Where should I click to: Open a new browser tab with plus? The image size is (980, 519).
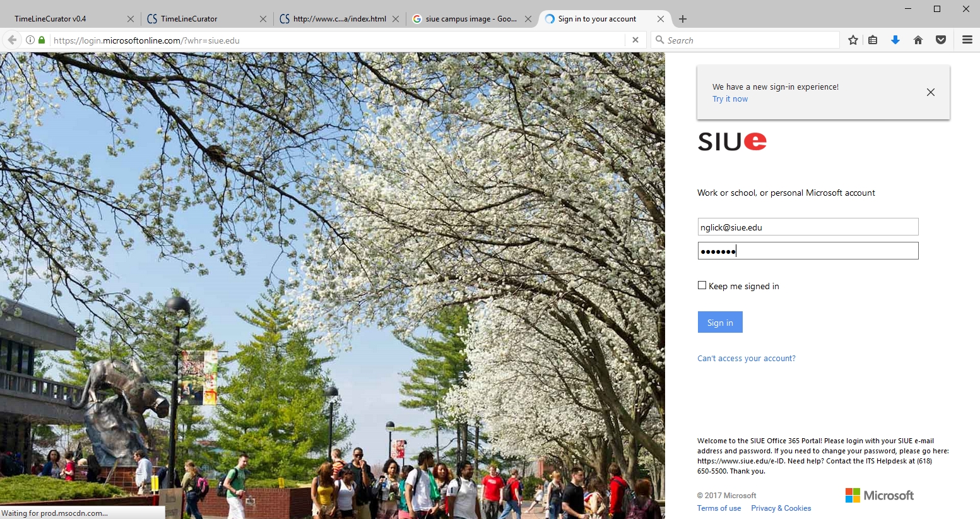683,19
